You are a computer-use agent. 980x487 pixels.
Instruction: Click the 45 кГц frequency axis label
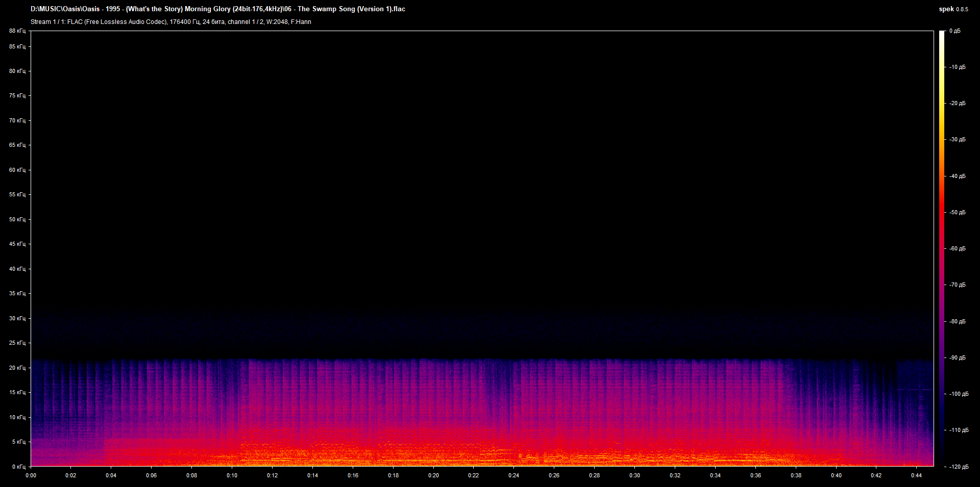(17, 244)
